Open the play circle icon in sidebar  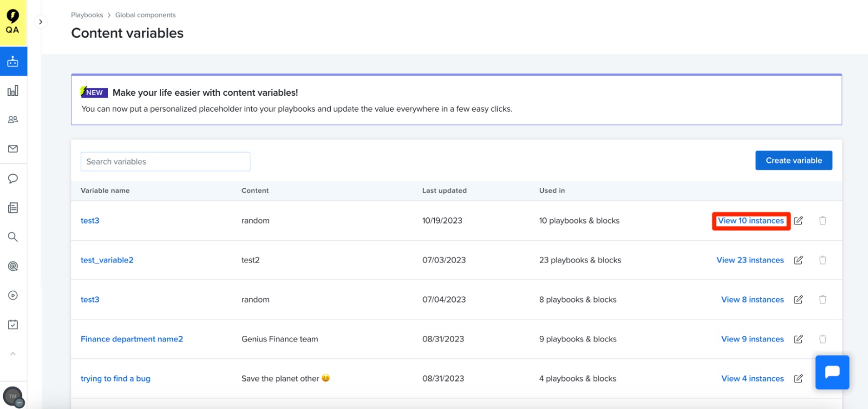[13, 295]
